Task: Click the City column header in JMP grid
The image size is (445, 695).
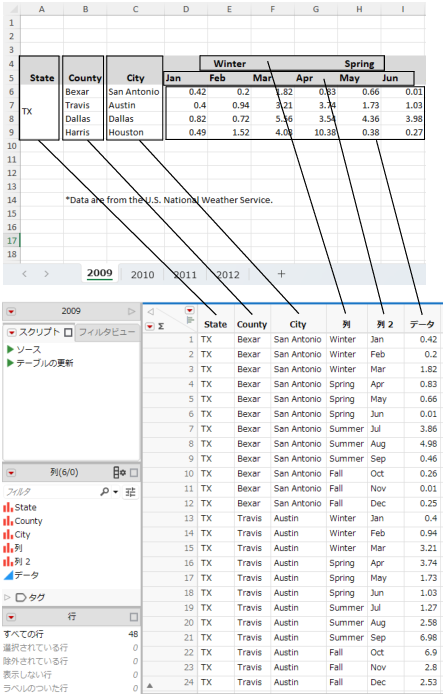Action: pyautogui.click(x=298, y=324)
